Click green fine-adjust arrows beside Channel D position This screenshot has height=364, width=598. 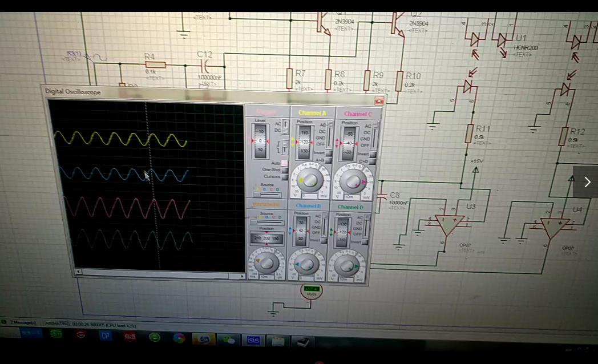point(332,232)
